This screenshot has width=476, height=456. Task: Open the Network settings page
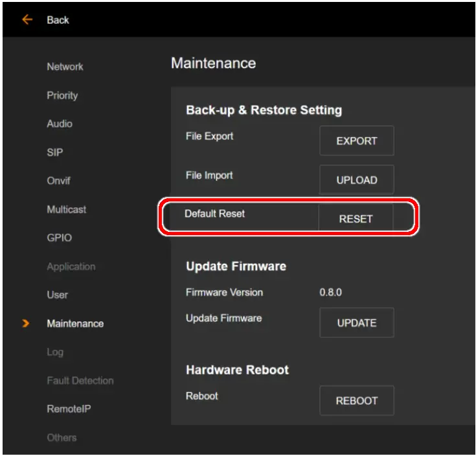(x=65, y=67)
